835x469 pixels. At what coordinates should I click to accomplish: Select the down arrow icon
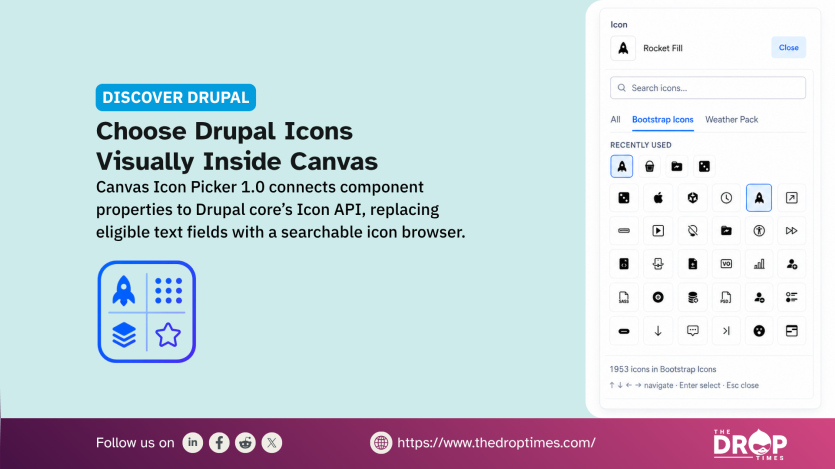pyautogui.click(x=658, y=331)
